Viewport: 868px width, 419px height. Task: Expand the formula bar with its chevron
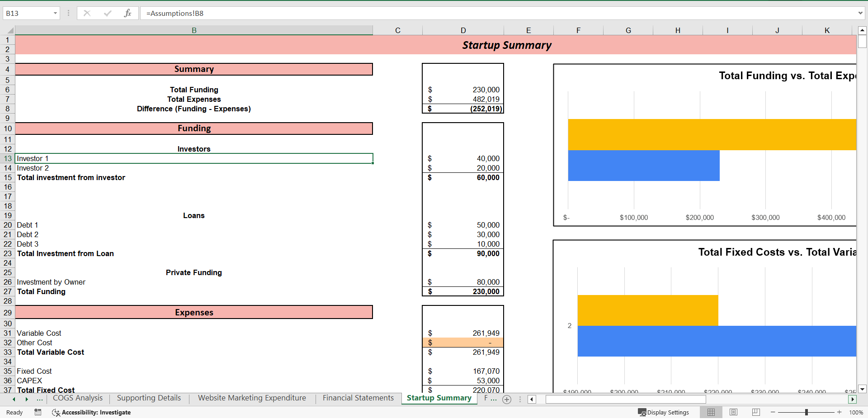[x=860, y=13]
